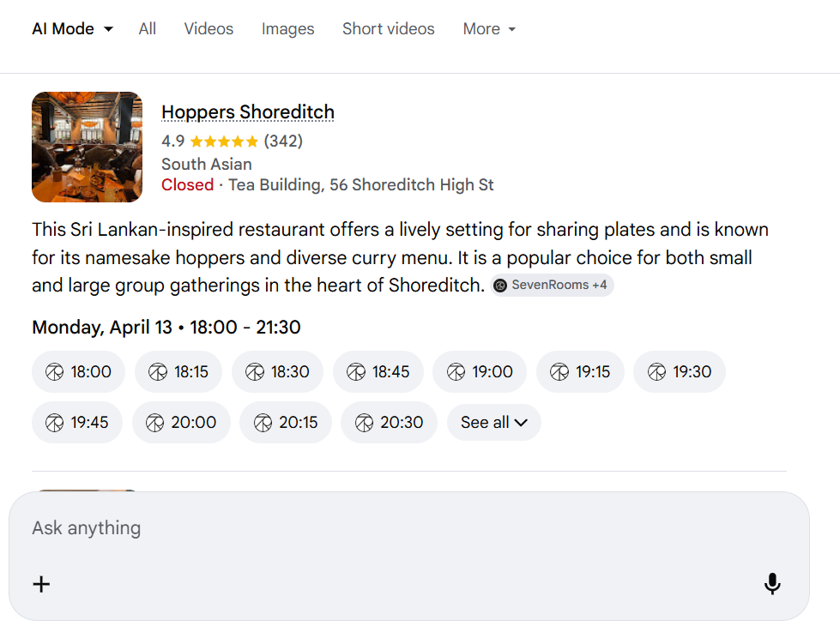Click the five-star rating icons

223,141
